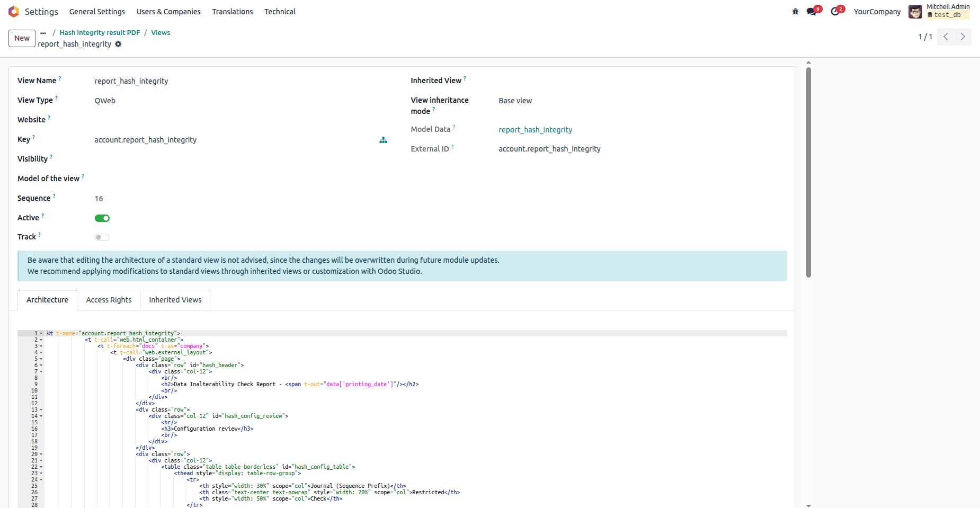Collapse the code fold on line 1
Viewport: 980px width, 508px height.
[x=41, y=333]
